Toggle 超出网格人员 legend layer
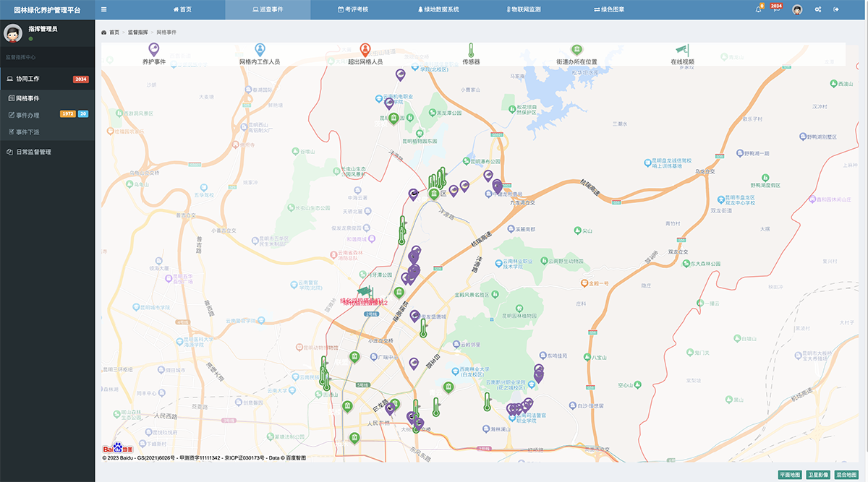 click(x=365, y=53)
